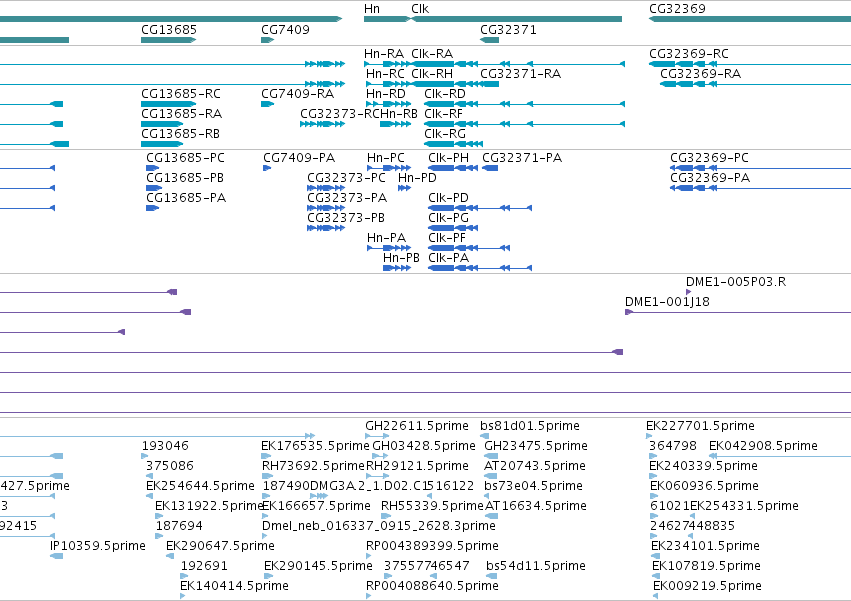This screenshot has height=601, width=851.
Task: Click EST GH23475.5prime
Action: 536,446
